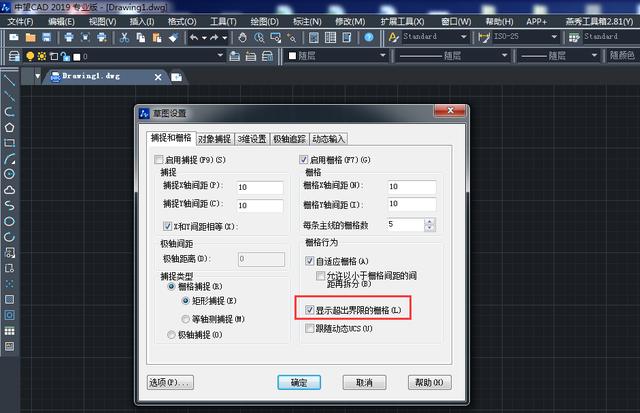Click the table style icon
Image resolution: width=640 pixels, height=413 pixels.
tap(574, 38)
